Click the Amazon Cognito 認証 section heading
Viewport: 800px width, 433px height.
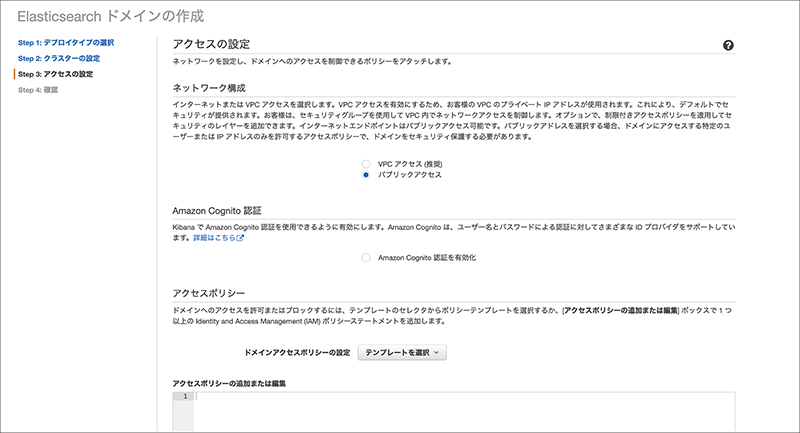pyautogui.click(x=217, y=211)
